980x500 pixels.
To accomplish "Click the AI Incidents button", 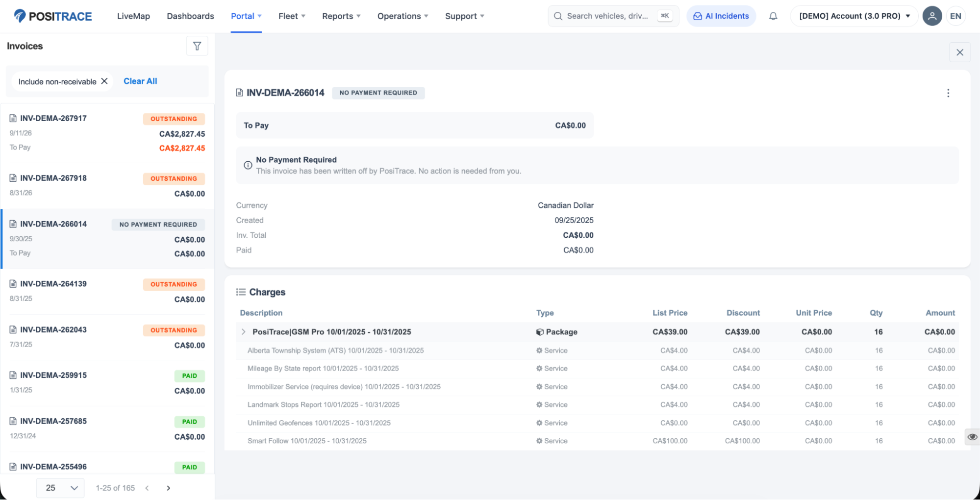I will (721, 16).
